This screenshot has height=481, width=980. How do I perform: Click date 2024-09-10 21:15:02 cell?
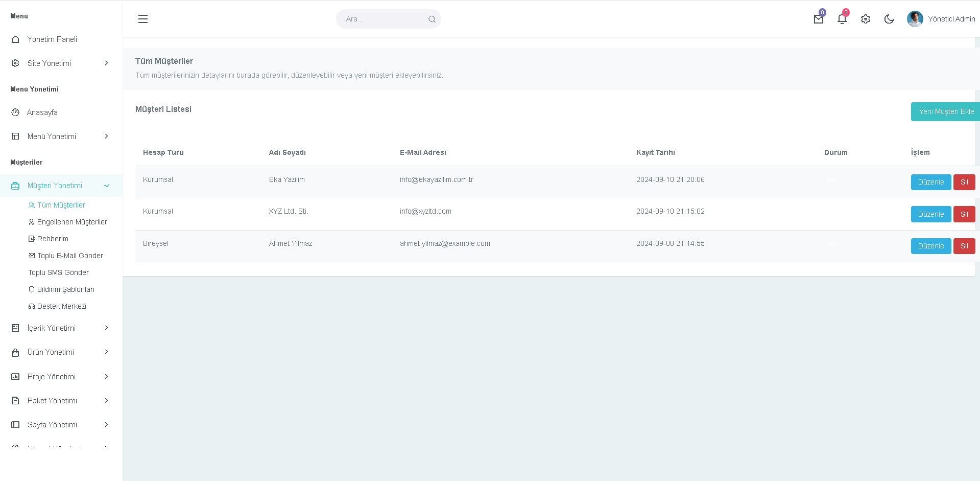tap(671, 211)
